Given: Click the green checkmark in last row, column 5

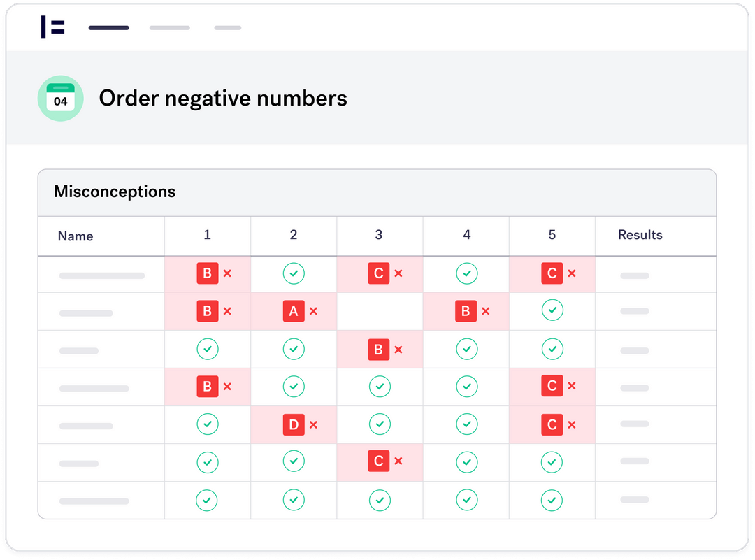Looking at the screenshot, I should coord(552,500).
